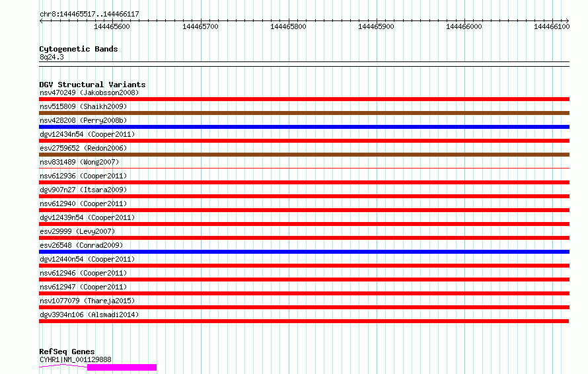The width and height of the screenshot is (588, 374).
Task: Click the chr8:144465517..144466117 region label
Action: (89, 14)
